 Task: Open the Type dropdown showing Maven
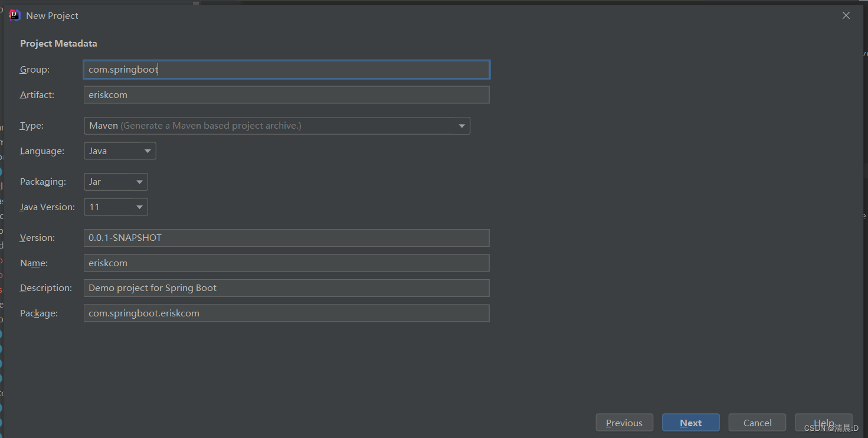[x=277, y=126]
